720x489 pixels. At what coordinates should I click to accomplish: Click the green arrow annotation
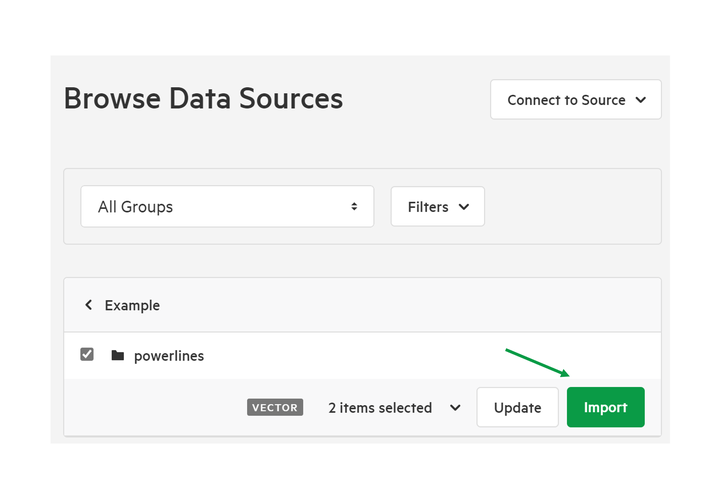[x=537, y=363]
